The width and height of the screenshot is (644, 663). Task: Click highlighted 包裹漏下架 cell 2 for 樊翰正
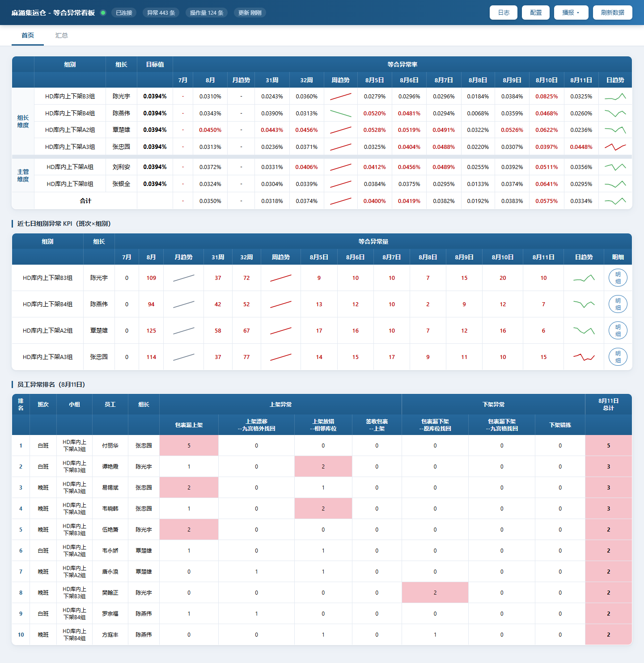click(435, 592)
